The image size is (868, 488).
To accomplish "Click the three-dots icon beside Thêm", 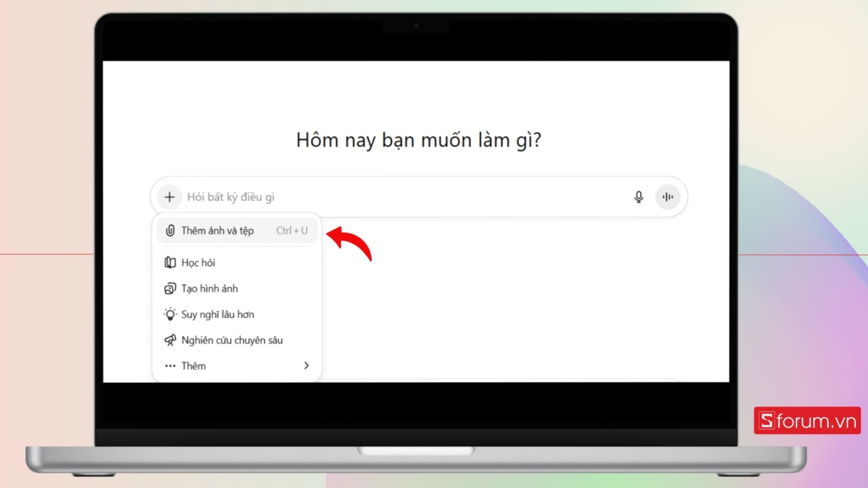I will 170,366.
